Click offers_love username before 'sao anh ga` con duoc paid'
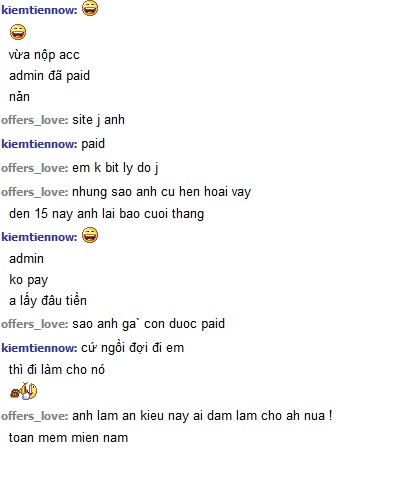This screenshot has height=481, width=404. [35, 324]
